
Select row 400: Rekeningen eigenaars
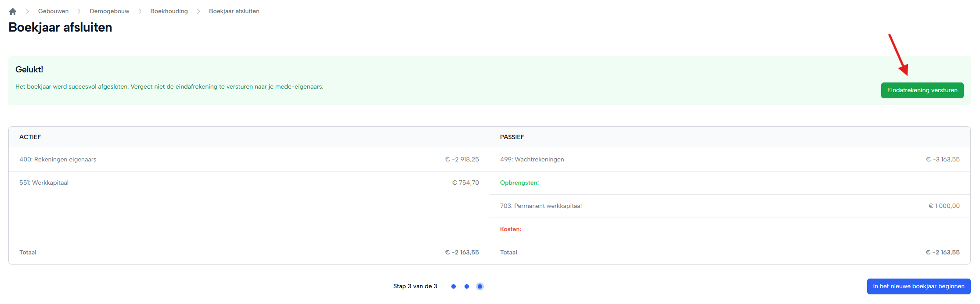(249, 160)
